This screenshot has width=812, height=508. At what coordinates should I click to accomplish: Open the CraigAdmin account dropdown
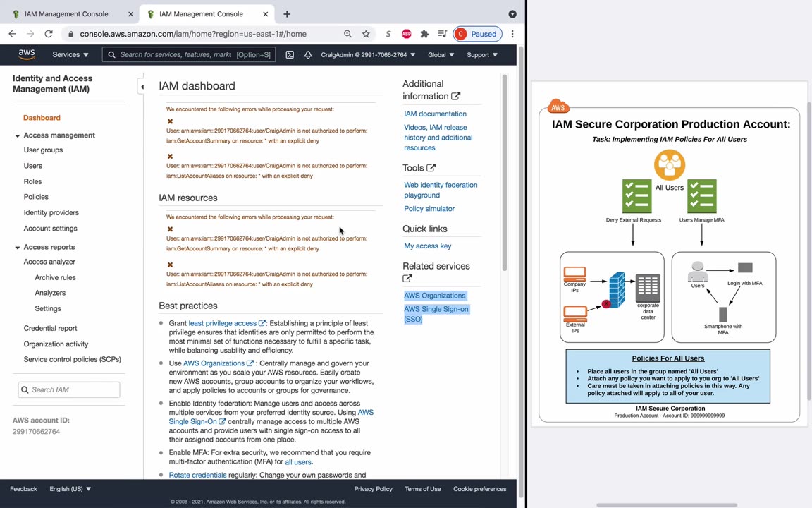click(x=368, y=54)
